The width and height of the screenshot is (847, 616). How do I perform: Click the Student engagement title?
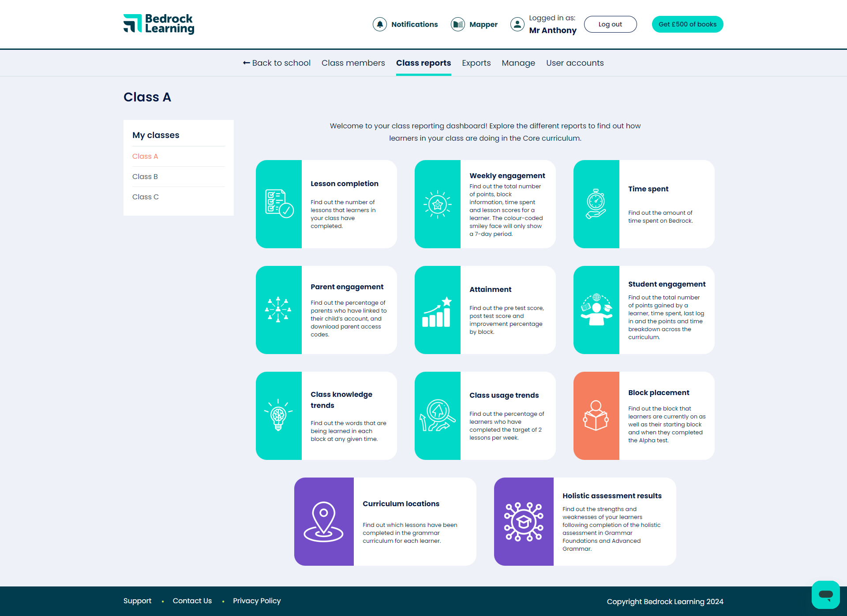point(667,284)
